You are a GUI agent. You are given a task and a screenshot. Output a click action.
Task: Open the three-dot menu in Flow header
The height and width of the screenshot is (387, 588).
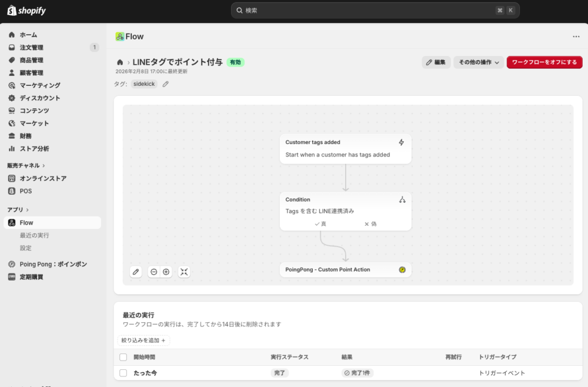576,36
